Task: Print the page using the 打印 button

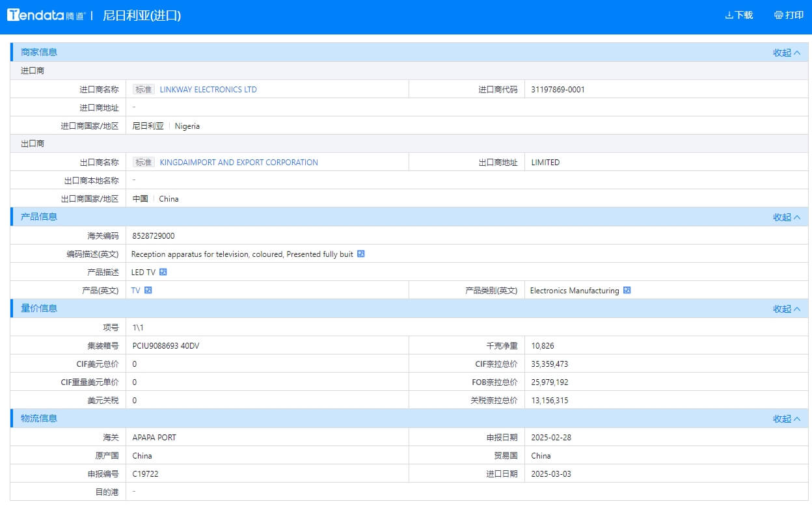Action: click(x=789, y=15)
